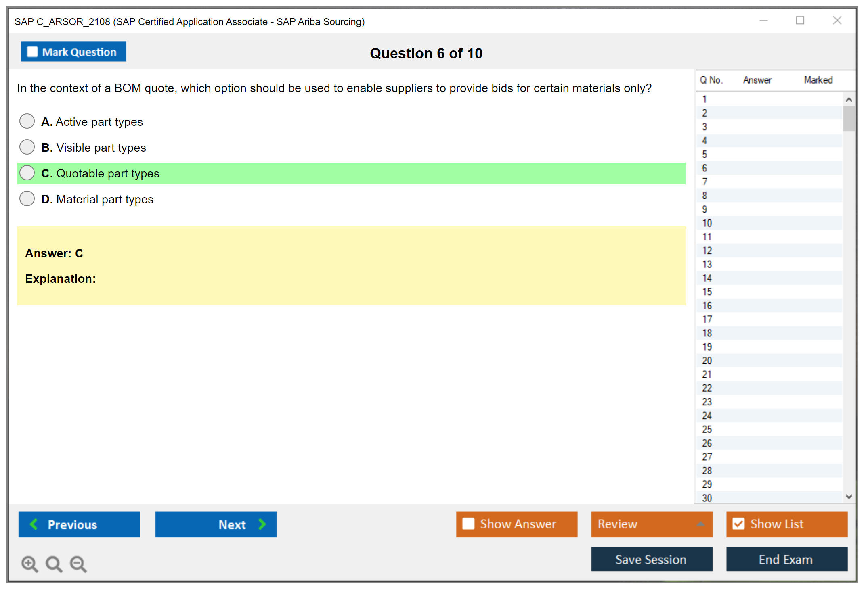The width and height of the screenshot is (868, 593).
Task: Click the zoom out magnifier icon
Action: click(78, 564)
